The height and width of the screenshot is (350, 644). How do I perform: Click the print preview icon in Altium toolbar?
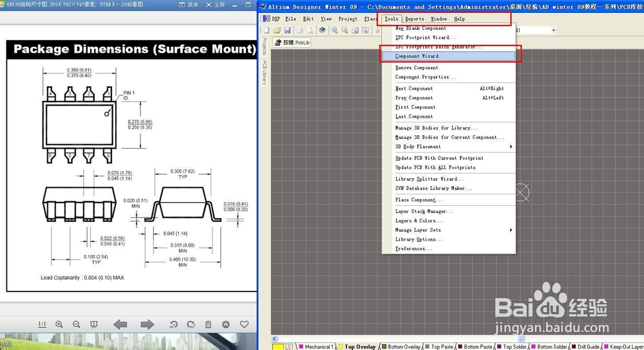click(310, 30)
